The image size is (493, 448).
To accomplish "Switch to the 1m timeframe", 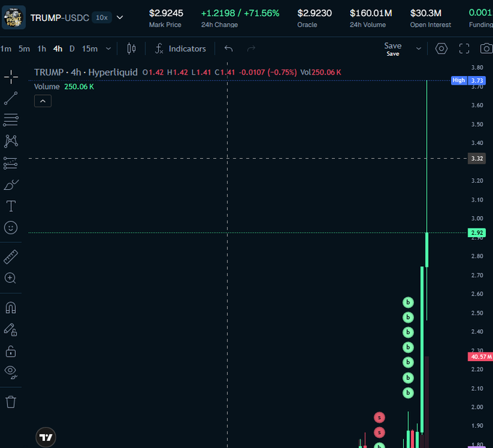I will point(6,49).
